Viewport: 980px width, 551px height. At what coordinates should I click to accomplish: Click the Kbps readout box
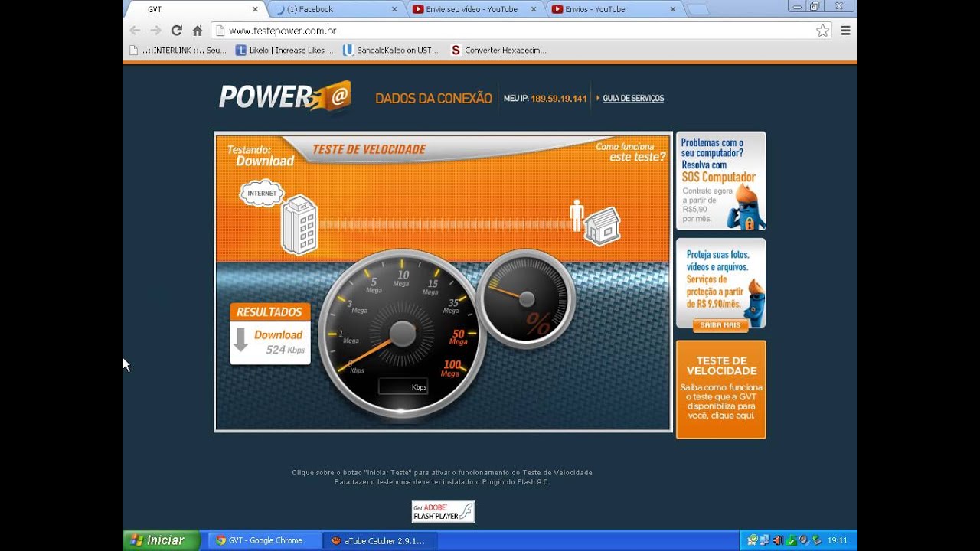(x=403, y=386)
